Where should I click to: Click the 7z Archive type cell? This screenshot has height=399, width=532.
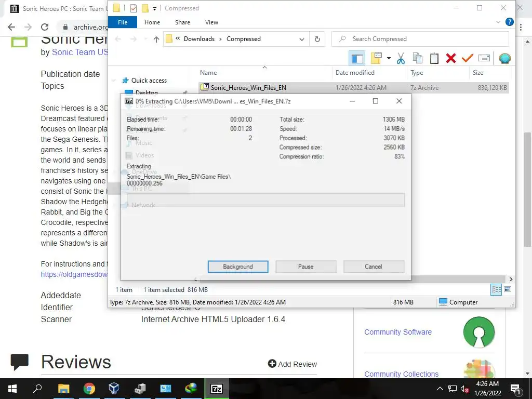[424, 87]
